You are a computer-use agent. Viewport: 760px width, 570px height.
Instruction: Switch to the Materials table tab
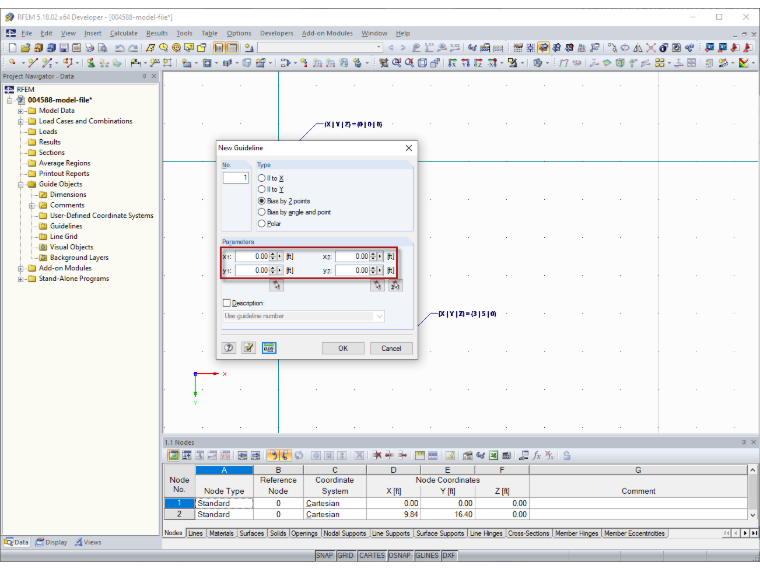pos(222,533)
